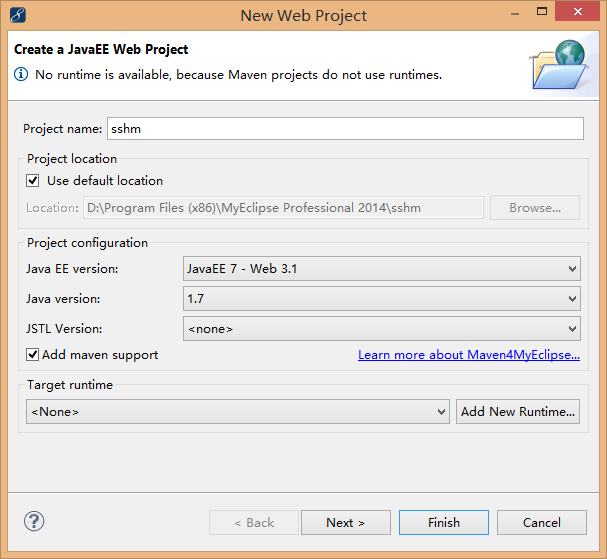Click the 'No runtime is available' message text
The width and height of the screenshot is (607, 559).
pyautogui.click(x=238, y=75)
